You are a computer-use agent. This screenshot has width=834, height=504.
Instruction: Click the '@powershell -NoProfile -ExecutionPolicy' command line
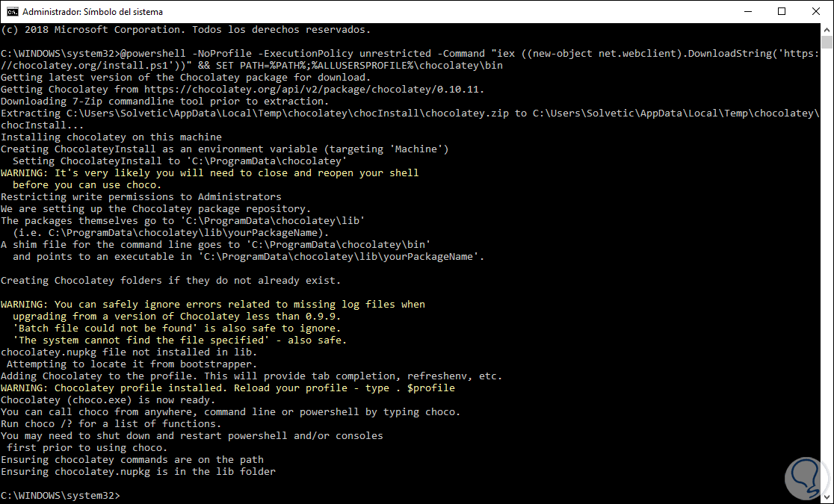coord(410,54)
